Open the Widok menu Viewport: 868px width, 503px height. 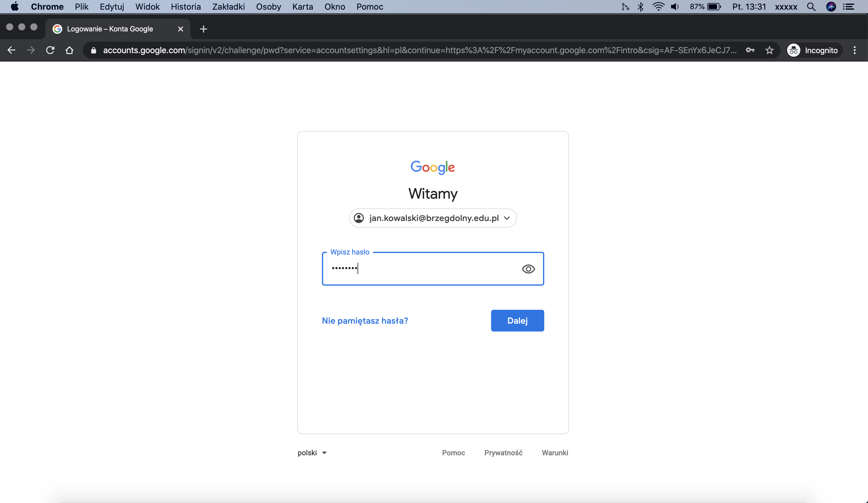coord(147,7)
